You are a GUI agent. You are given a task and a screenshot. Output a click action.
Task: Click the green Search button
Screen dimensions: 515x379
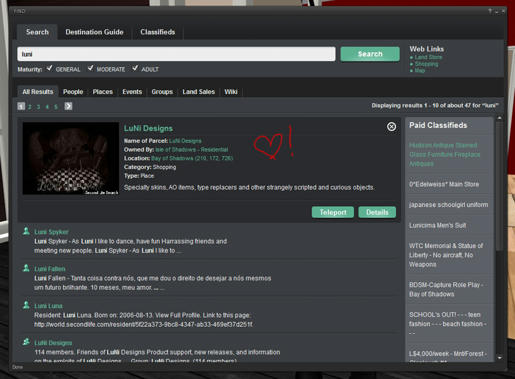370,54
